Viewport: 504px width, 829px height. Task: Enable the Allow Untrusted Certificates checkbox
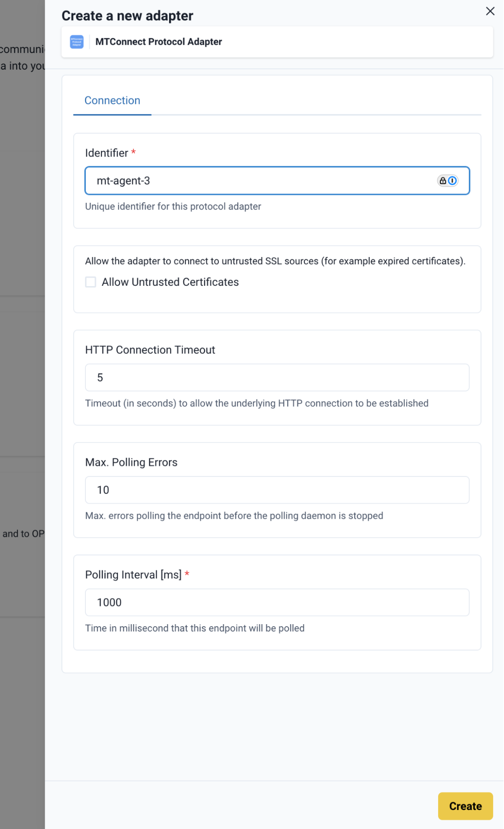point(90,282)
